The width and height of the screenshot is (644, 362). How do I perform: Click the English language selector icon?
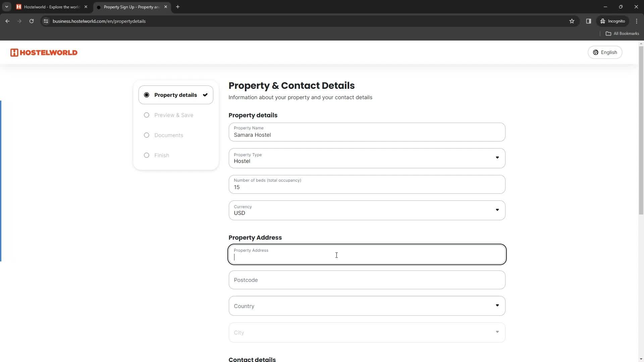(x=596, y=52)
